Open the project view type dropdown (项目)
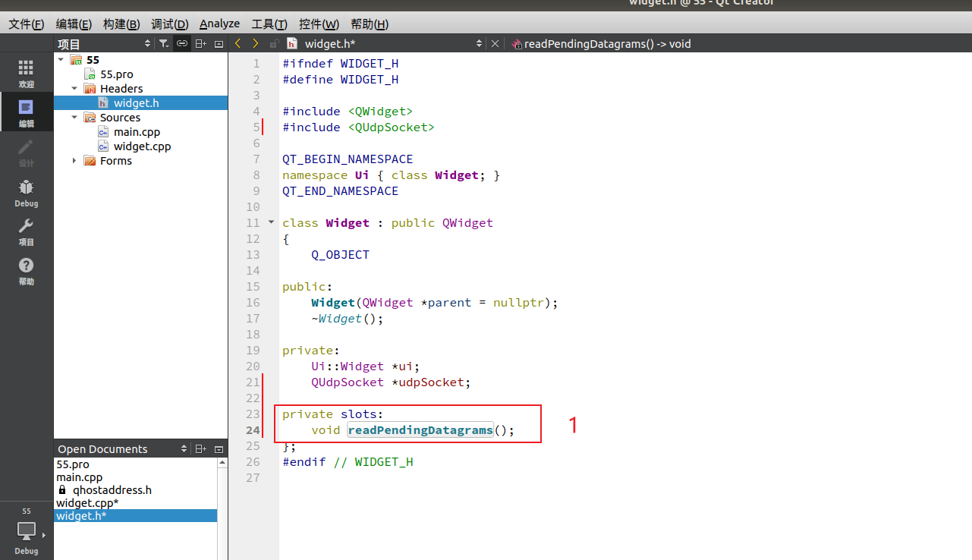The height and width of the screenshot is (560, 972). tap(104, 44)
